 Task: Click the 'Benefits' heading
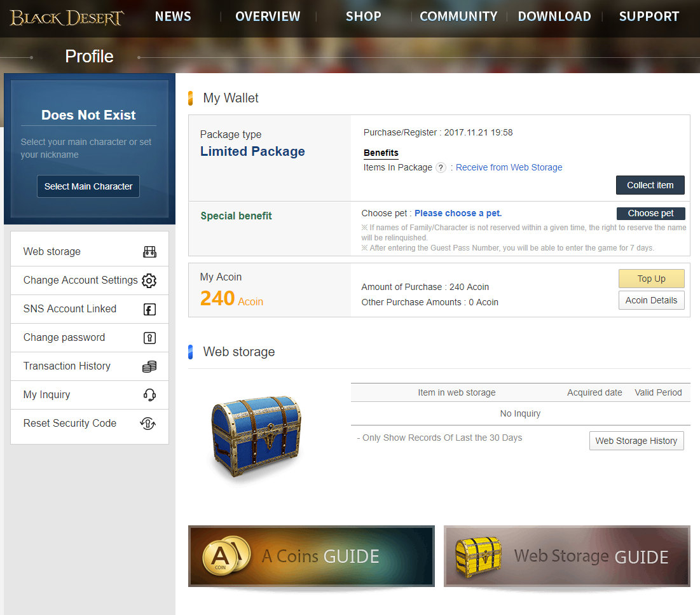(x=381, y=153)
